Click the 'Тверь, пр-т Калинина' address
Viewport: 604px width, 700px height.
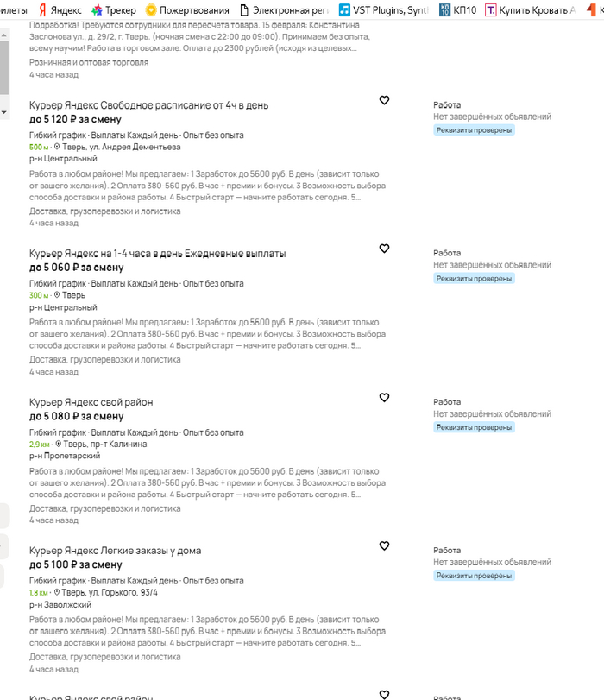105,445
